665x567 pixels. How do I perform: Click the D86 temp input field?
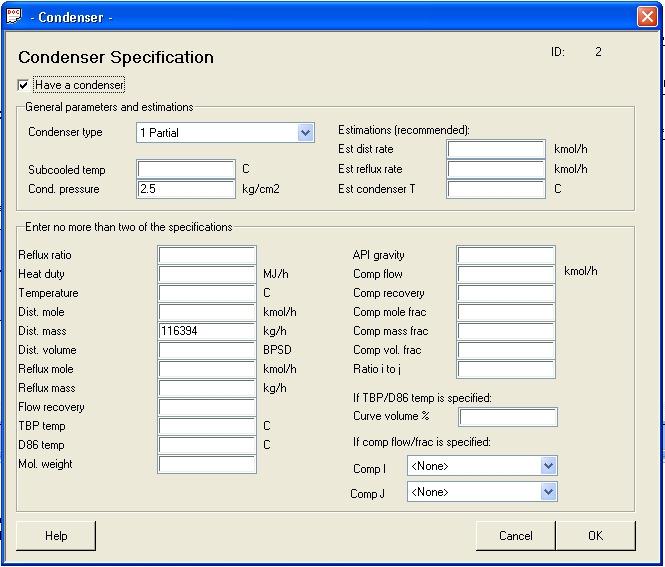pos(207,445)
